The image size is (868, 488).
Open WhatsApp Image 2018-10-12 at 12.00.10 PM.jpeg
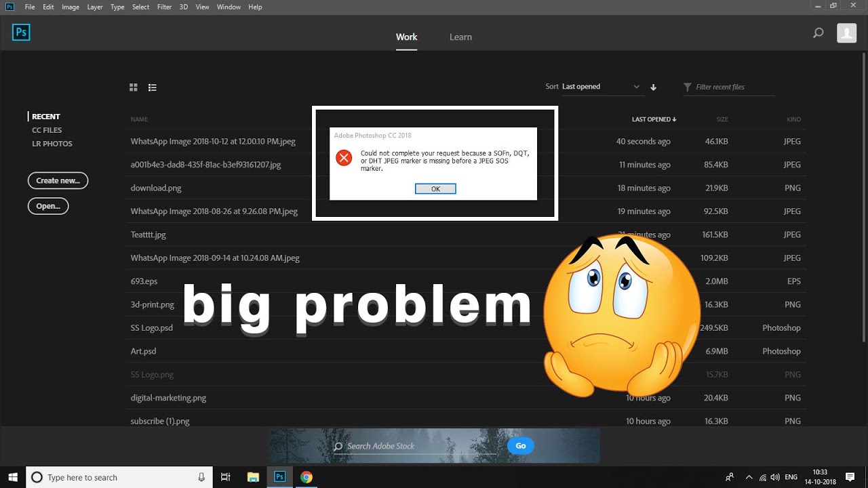click(x=213, y=142)
